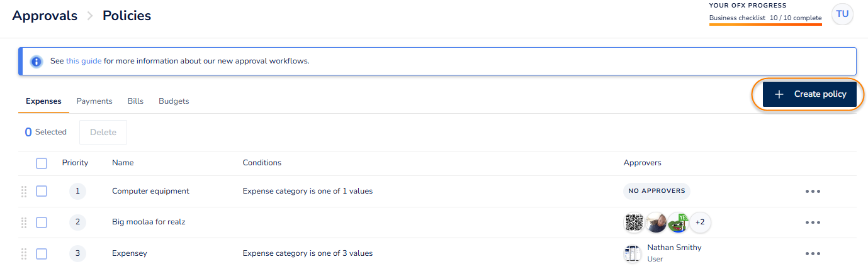This screenshot has width=868, height=269.
Task: Tick the Expensey policy checkbox
Action: point(42,254)
